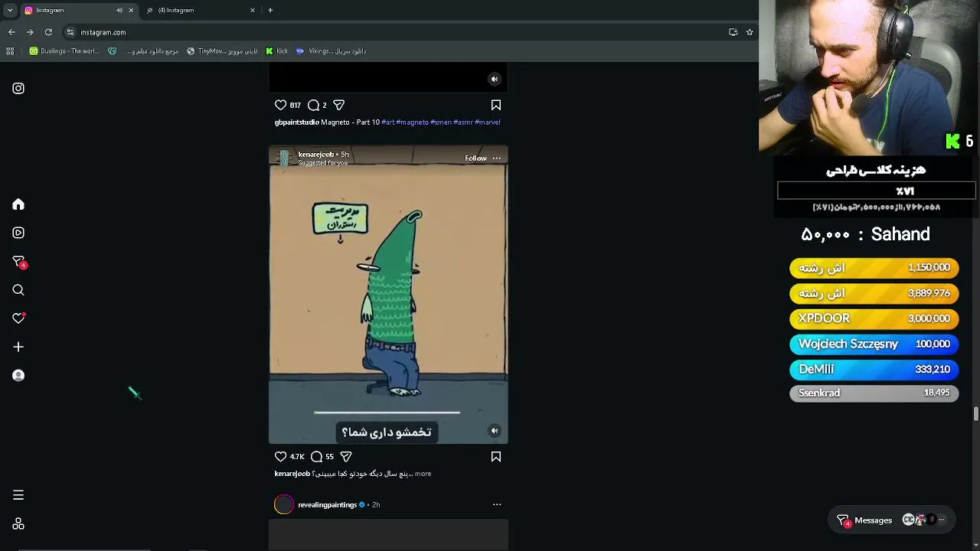Open kenarejoob profile from post header
The image size is (980, 551).
[316, 155]
